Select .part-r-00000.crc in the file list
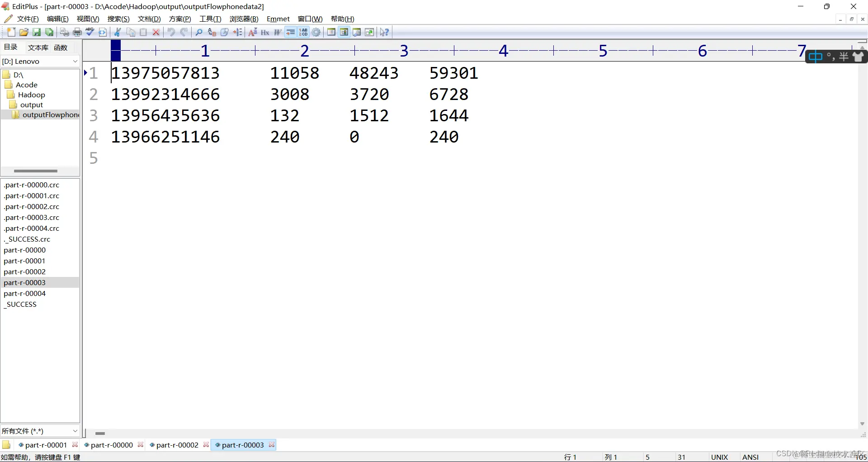The image size is (868, 462). [x=32, y=185]
